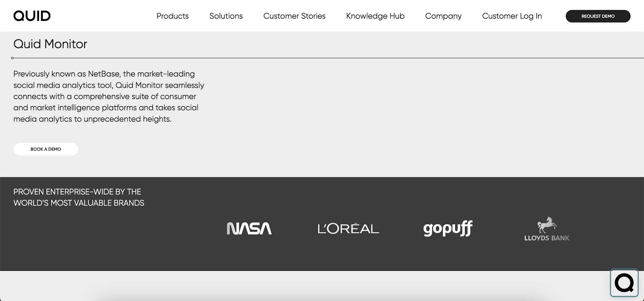Click the 'Previously known as NetBase' paragraph
The width and height of the screenshot is (644, 301).
click(109, 97)
